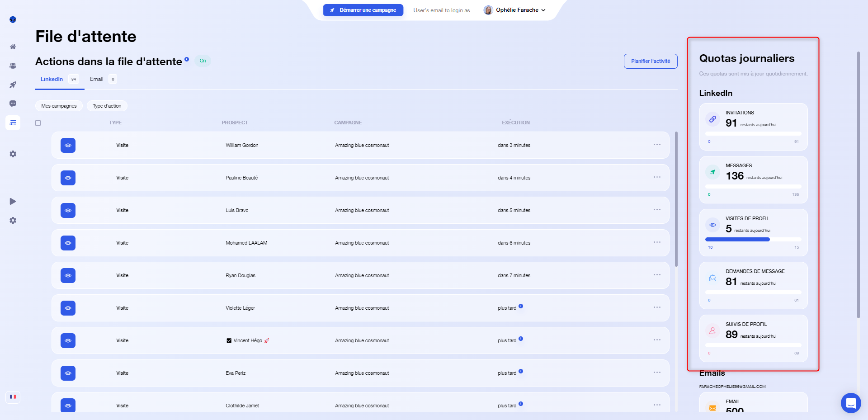
Task: Open the three-dot menu for Ryan Douglas
Action: (657, 275)
